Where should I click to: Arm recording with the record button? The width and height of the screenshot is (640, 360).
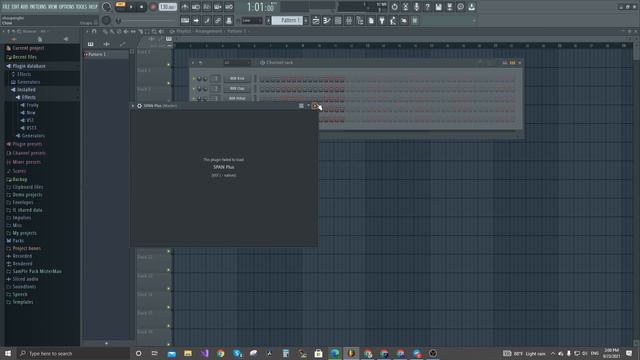point(153,7)
